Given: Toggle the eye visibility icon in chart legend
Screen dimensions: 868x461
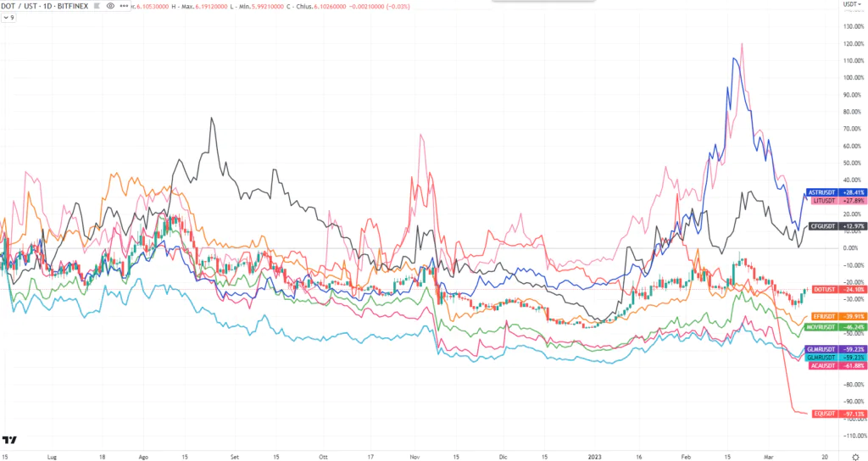Looking at the screenshot, I should [x=110, y=6].
